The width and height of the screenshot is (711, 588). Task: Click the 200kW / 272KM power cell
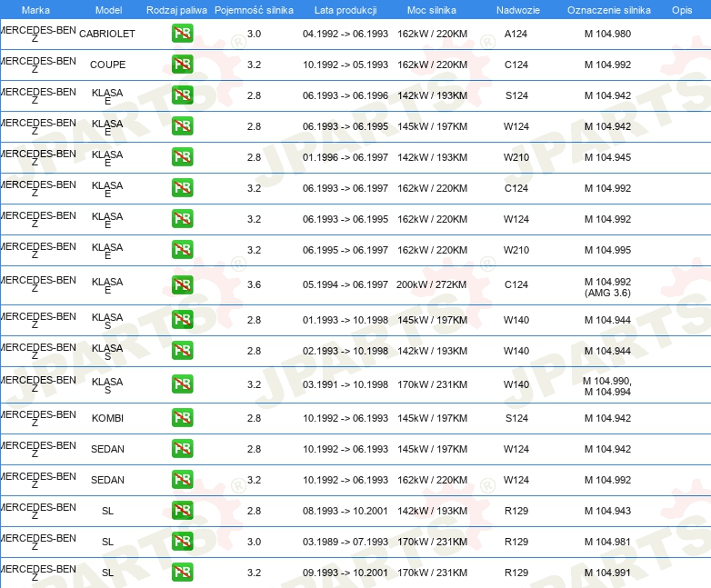click(x=431, y=285)
